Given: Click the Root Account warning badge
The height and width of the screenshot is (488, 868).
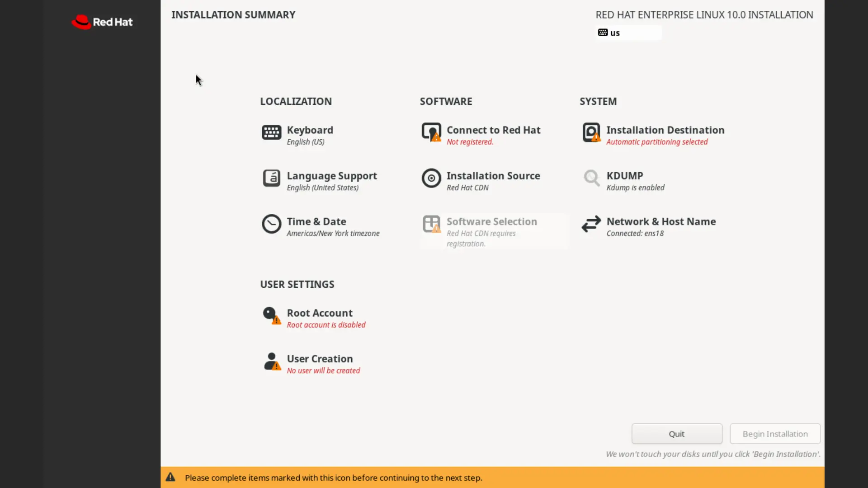Looking at the screenshot, I should coord(276,321).
